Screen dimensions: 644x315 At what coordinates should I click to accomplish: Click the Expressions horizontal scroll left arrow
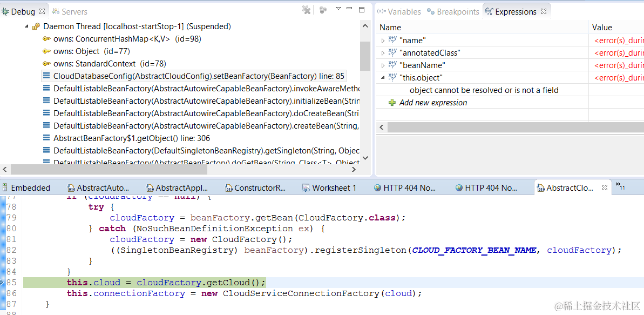coord(381,127)
